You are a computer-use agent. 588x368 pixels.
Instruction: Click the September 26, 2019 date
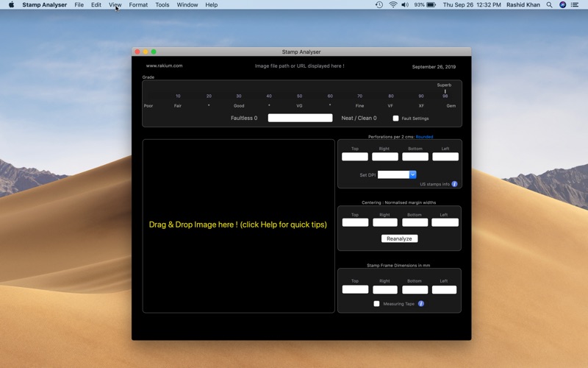point(434,67)
